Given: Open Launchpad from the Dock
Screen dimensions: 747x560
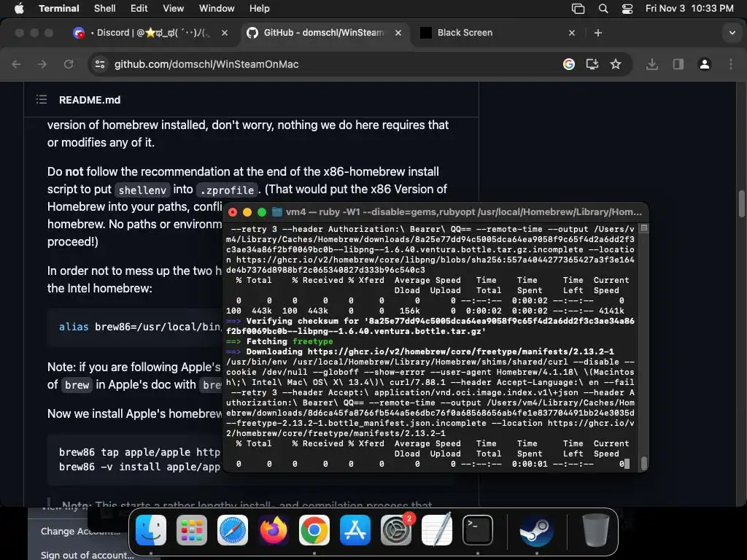Looking at the screenshot, I should [192, 530].
